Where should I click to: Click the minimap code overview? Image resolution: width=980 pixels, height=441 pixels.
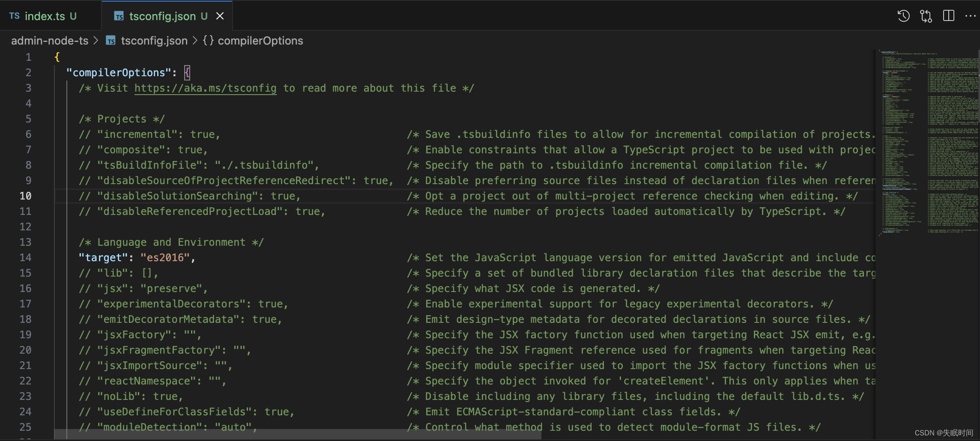tap(929, 141)
